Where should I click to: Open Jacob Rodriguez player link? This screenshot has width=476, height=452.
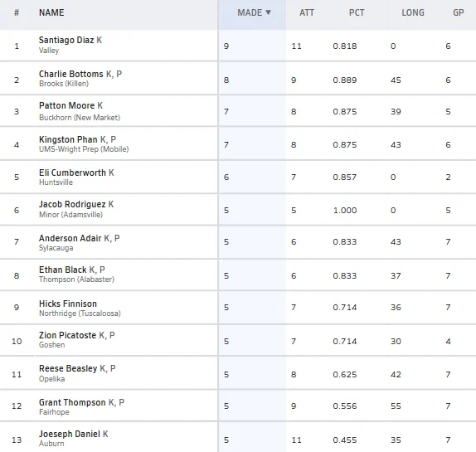[x=72, y=204]
